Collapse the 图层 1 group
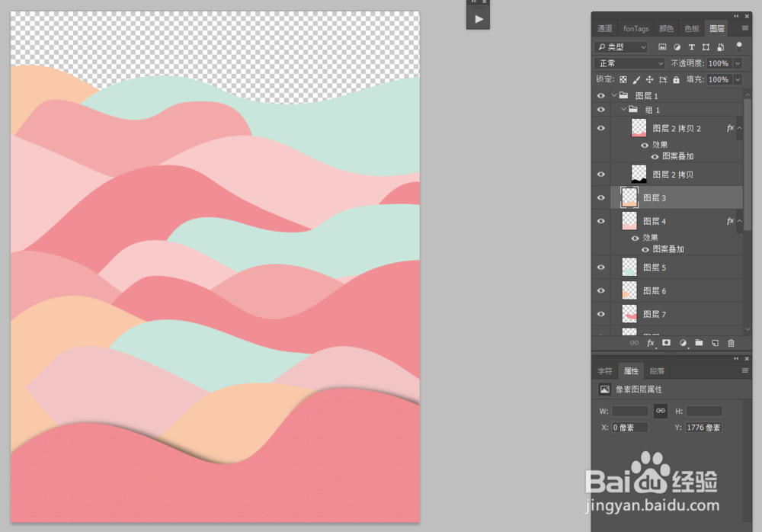 click(613, 95)
